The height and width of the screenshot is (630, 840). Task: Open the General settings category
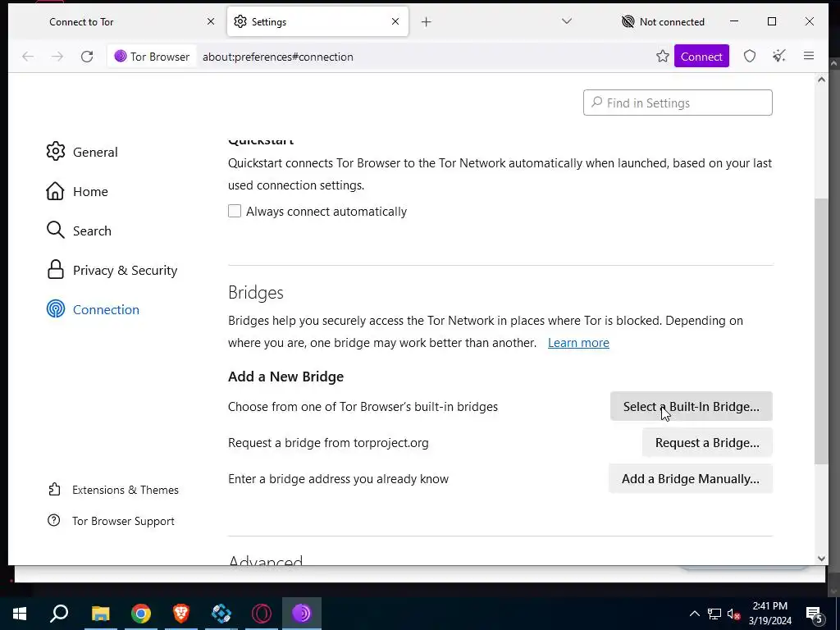[x=82, y=152]
